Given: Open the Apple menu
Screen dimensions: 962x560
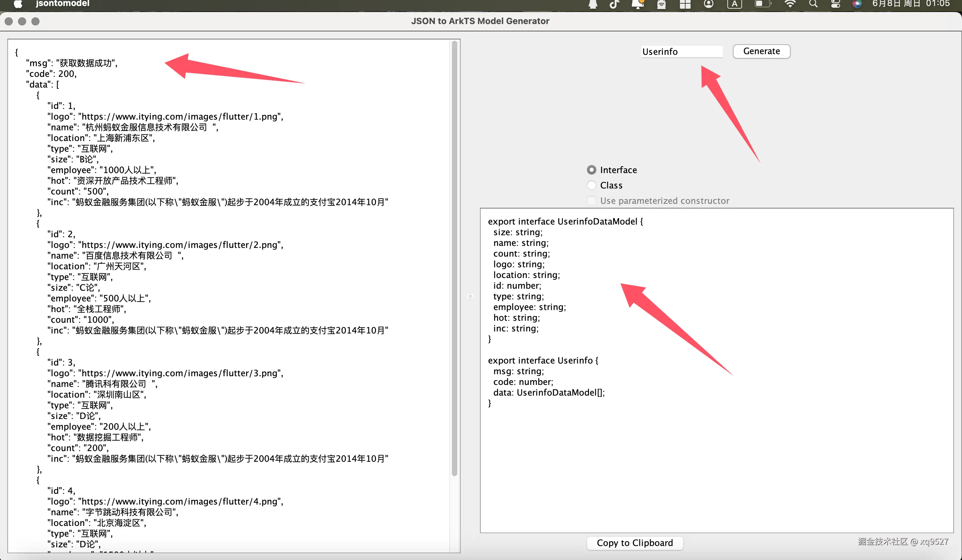Looking at the screenshot, I should (x=18, y=4).
